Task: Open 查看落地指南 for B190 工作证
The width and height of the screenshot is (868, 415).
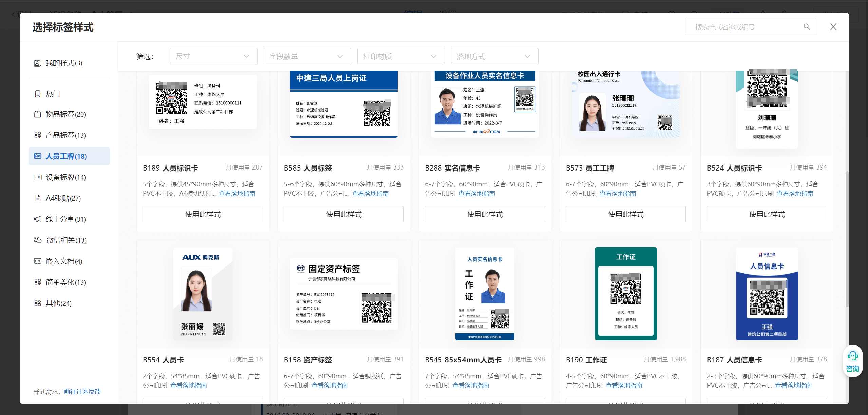Action: tap(624, 386)
